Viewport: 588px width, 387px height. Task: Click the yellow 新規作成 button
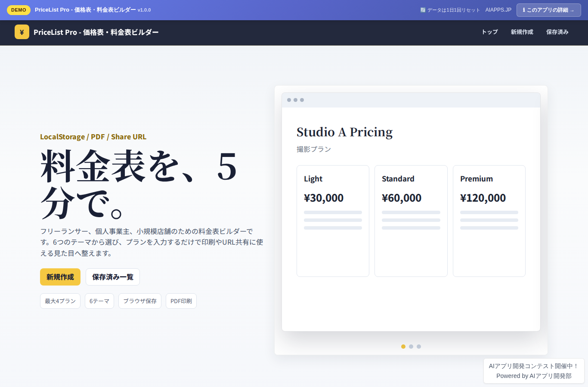[x=60, y=277]
